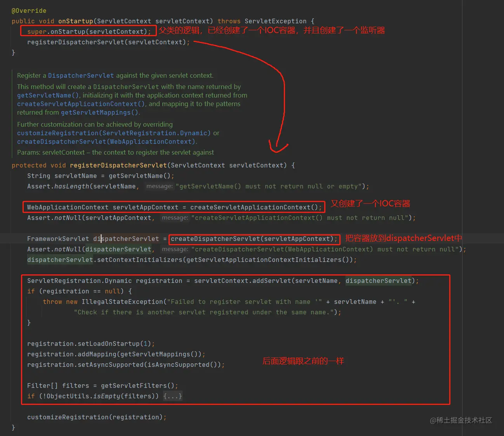The height and width of the screenshot is (436, 504).
Task: Click the isAsyncSupported() call
Action: [x=182, y=364]
